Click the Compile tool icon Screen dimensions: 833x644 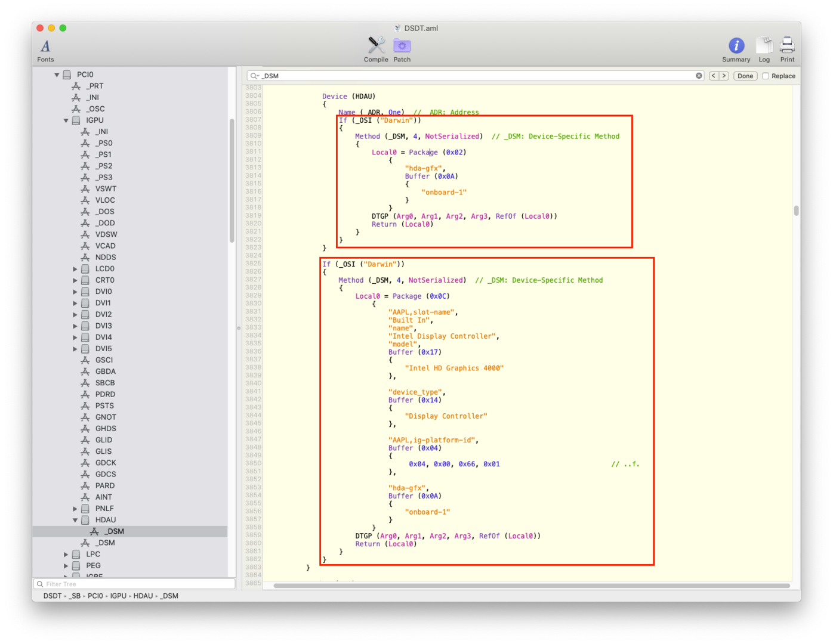click(x=376, y=46)
